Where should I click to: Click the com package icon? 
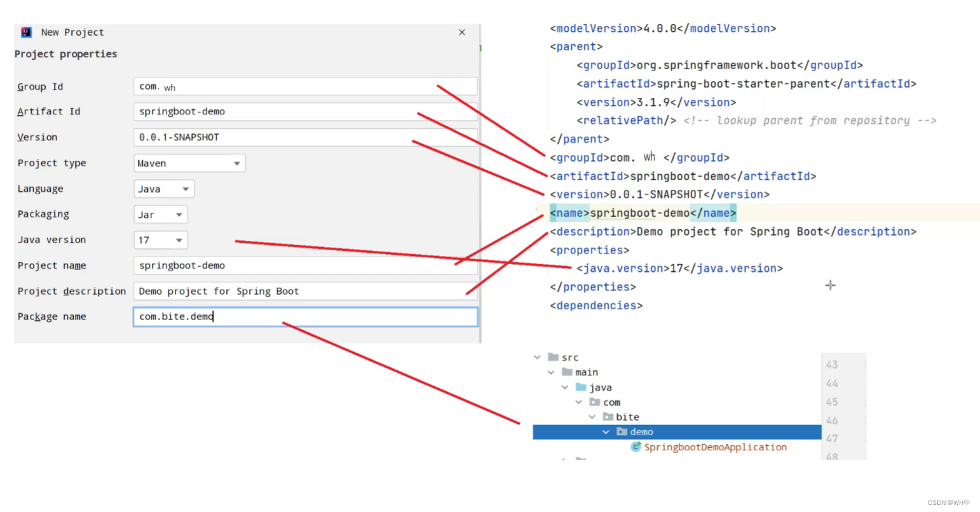[595, 402]
